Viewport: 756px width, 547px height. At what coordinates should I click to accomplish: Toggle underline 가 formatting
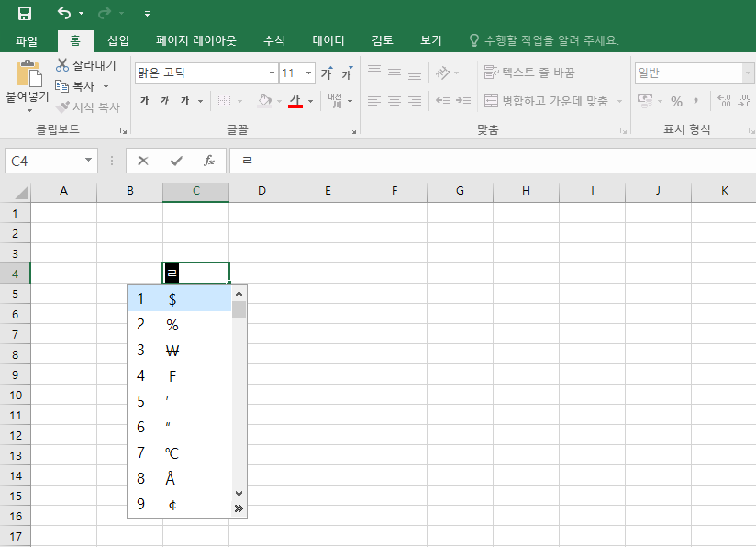coord(185,100)
